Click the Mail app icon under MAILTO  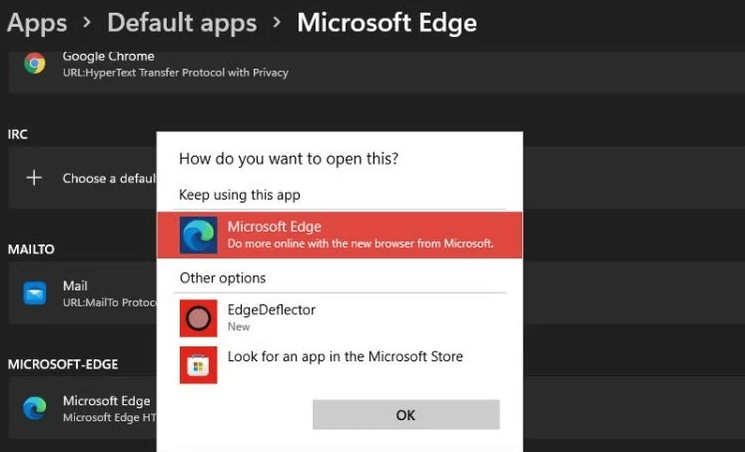click(35, 293)
